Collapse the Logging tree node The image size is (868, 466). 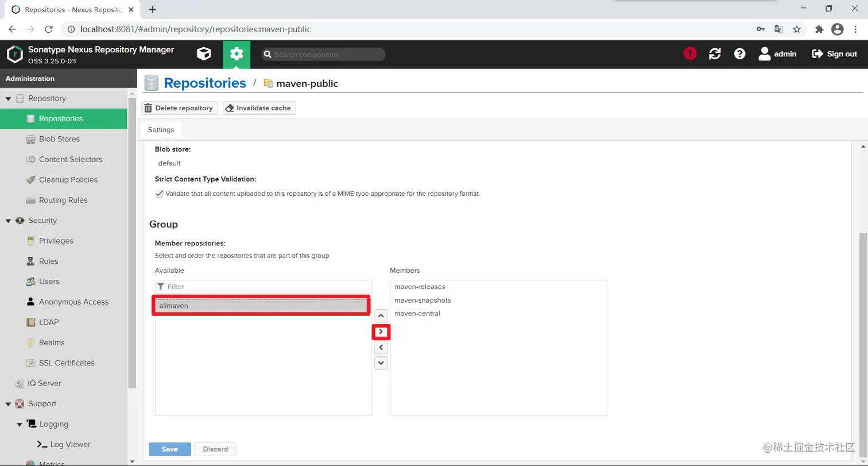pos(20,425)
